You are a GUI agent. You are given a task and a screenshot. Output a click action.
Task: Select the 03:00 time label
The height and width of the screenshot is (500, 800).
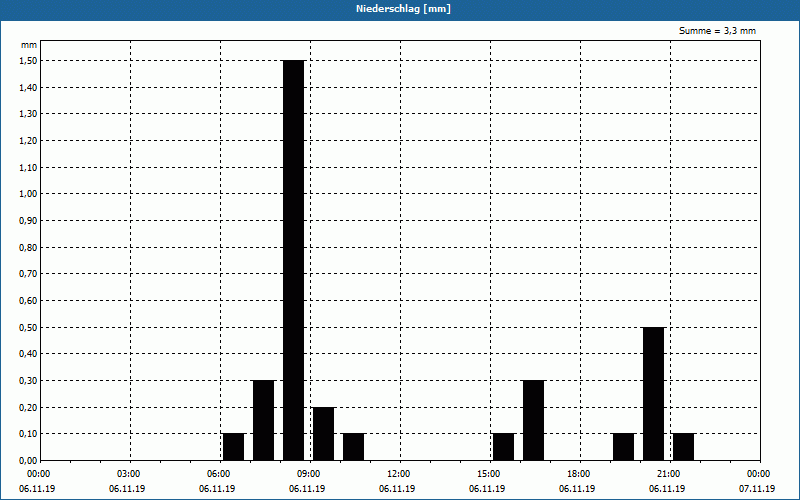tap(129, 474)
